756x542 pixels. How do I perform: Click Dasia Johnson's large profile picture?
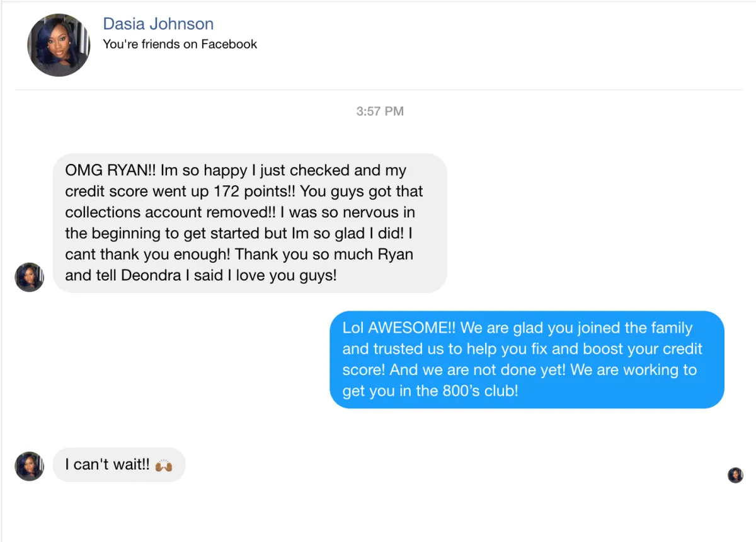coord(59,45)
